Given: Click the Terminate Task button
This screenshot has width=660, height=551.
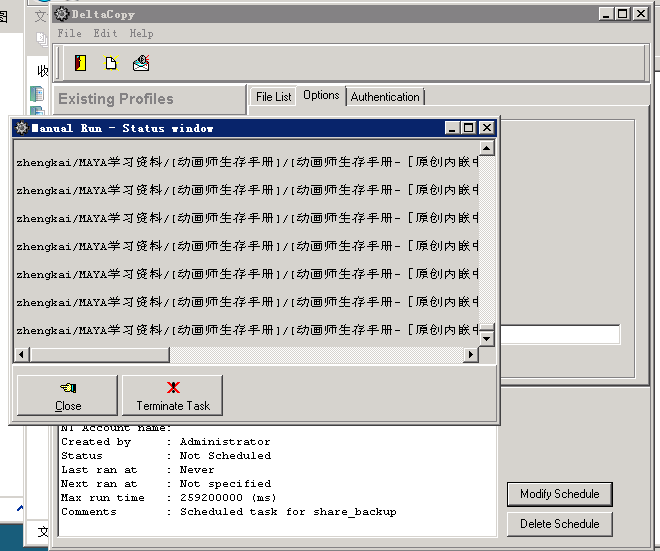Looking at the screenshot, I should tap(173, 395).
